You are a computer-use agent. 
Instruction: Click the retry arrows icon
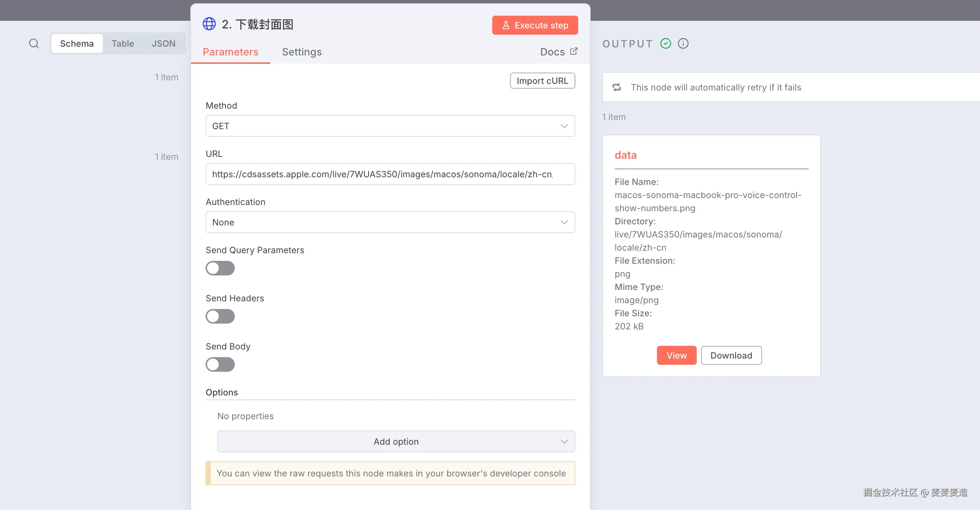coord(617,87)
